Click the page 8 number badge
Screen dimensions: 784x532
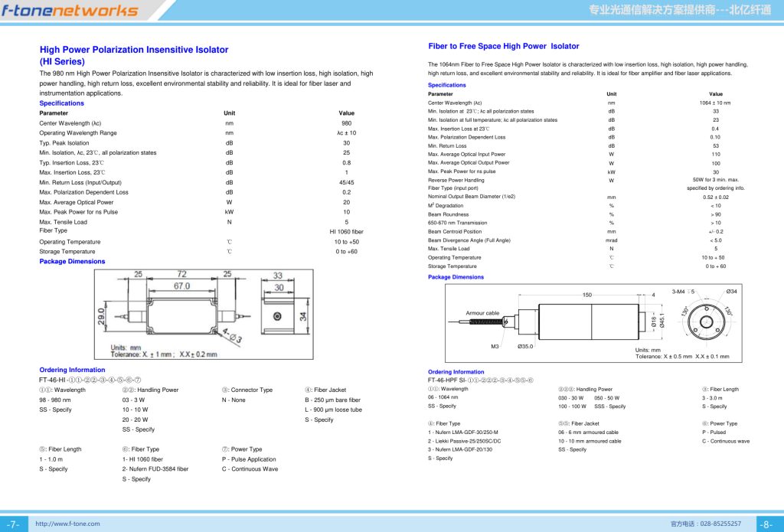767,524
